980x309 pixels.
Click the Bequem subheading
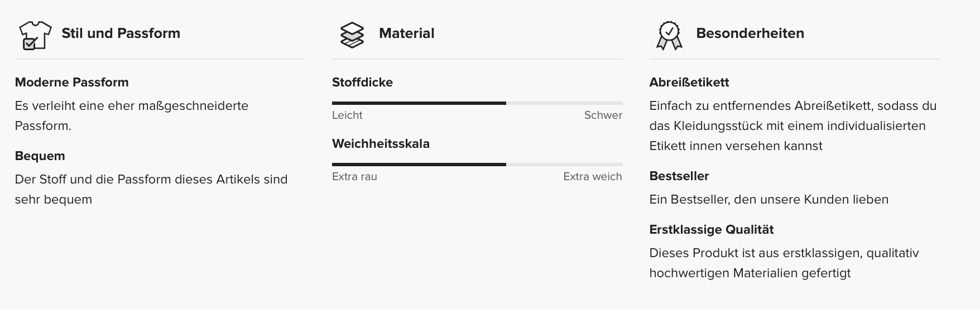[x=40, y=156]
